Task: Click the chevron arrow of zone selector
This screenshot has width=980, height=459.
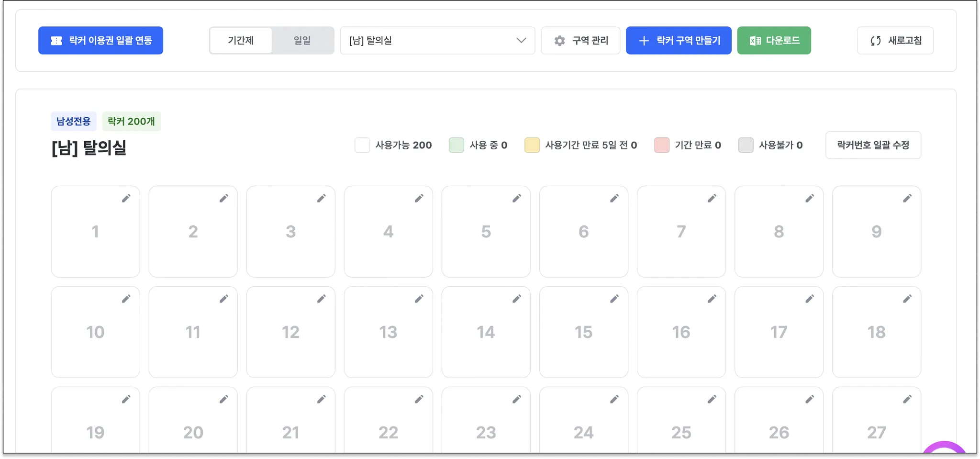Action: (x=521, y=41)
